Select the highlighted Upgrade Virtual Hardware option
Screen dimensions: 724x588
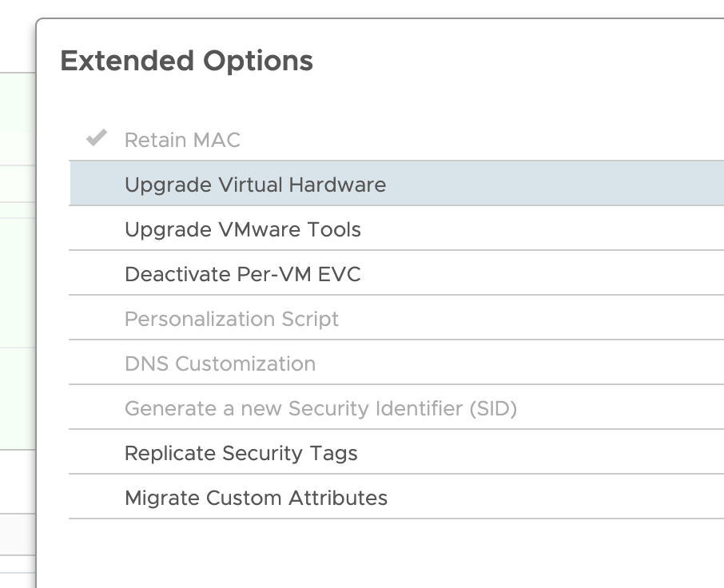255,185
